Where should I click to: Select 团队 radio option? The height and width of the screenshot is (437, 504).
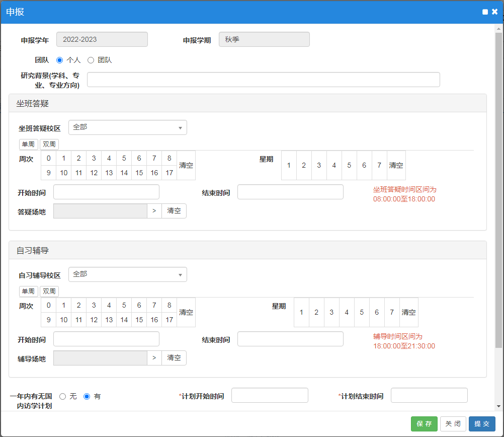pyautogui.click(x=91, y=60)
